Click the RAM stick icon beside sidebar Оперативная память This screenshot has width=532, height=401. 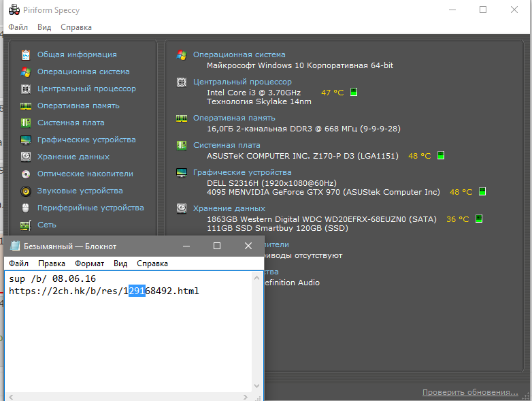click(x=26, y=106)
